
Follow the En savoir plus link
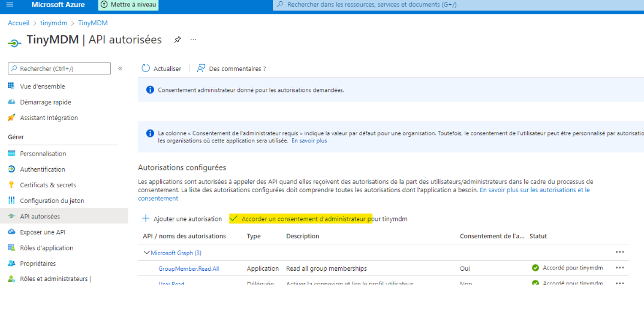point(309,140)
